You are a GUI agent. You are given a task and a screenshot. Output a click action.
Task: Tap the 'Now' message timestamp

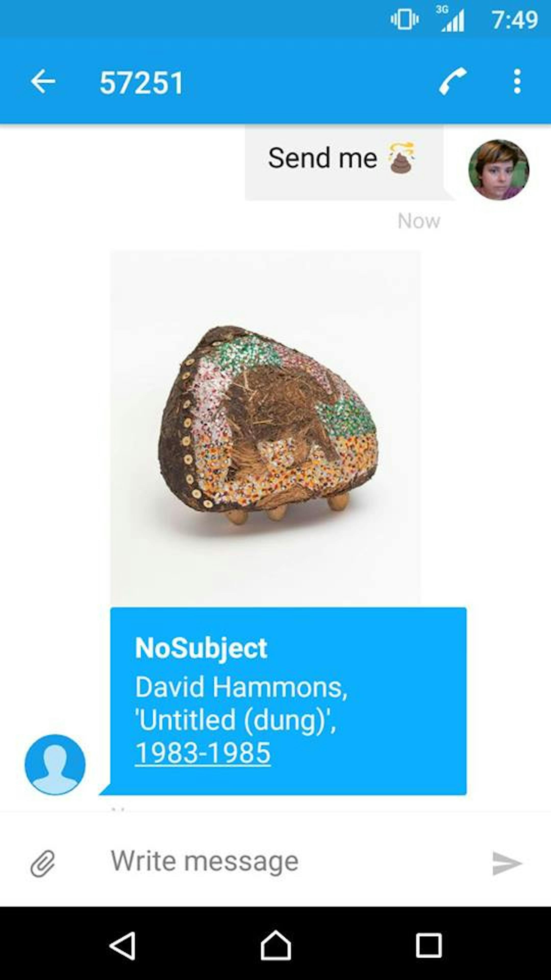click(419, 221)
